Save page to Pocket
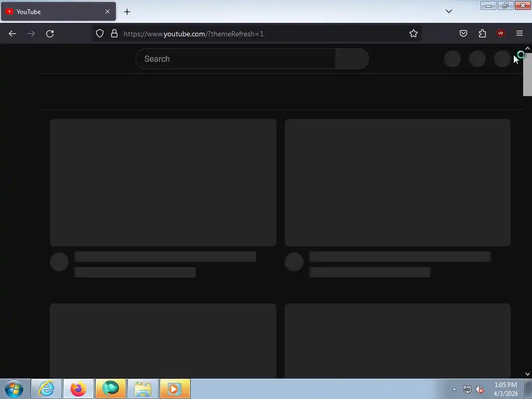 463,33
